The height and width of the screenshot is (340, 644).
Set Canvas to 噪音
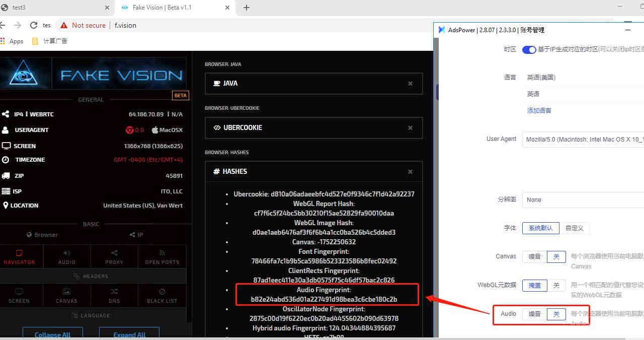534,257
